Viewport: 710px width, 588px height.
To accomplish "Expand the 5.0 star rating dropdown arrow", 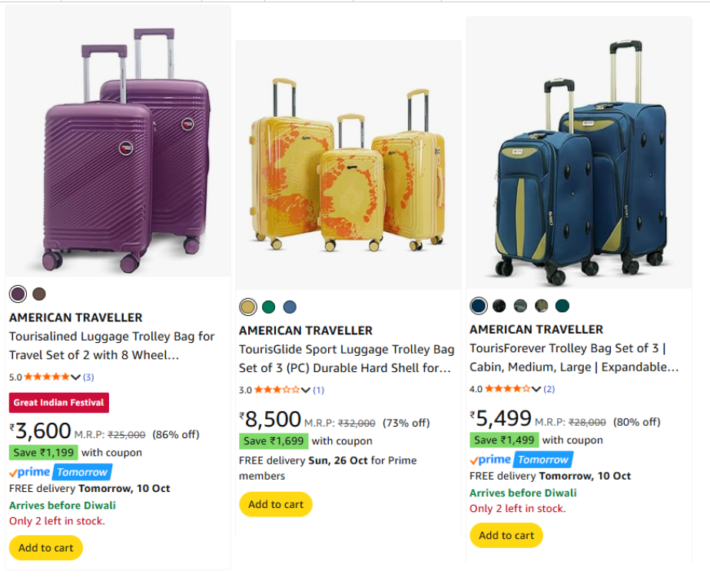I will click(x=75, y=377).
